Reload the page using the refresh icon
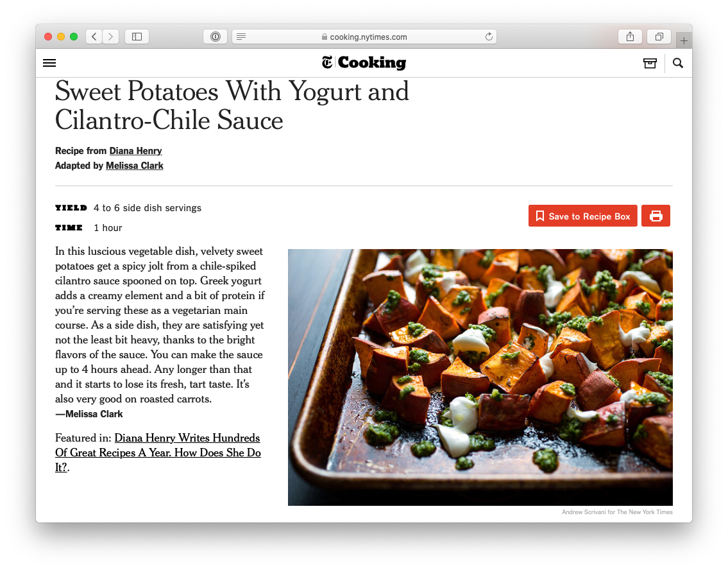The height and width of the screenshot is (570, 728). click(488, 37)
